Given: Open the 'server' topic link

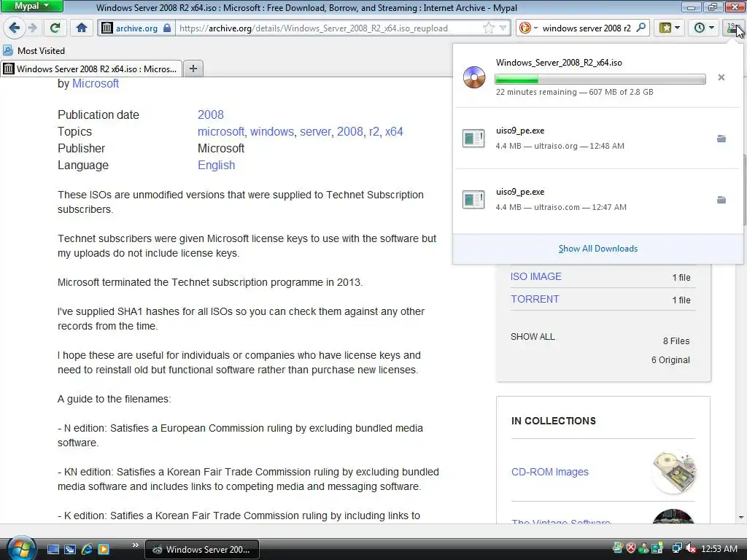Looking at the screenshot, I should point(315,131).
